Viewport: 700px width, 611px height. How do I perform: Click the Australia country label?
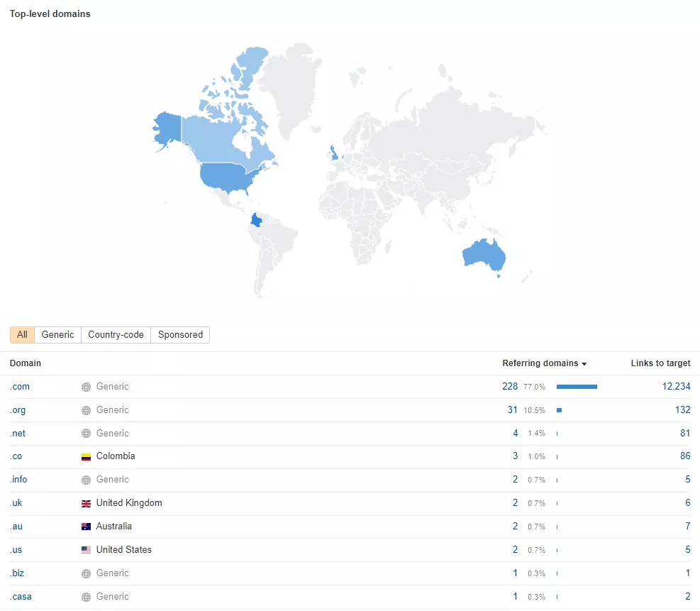pyautogui.click(x=114, y=526)
